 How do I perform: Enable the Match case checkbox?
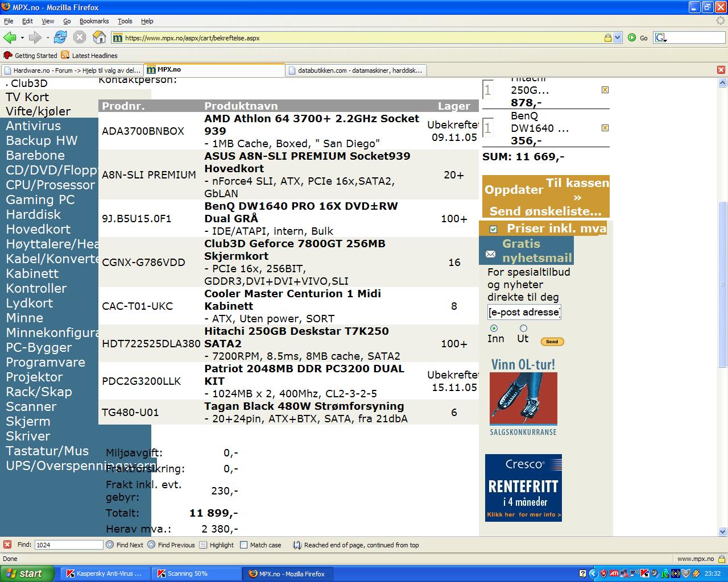[243, 544]
